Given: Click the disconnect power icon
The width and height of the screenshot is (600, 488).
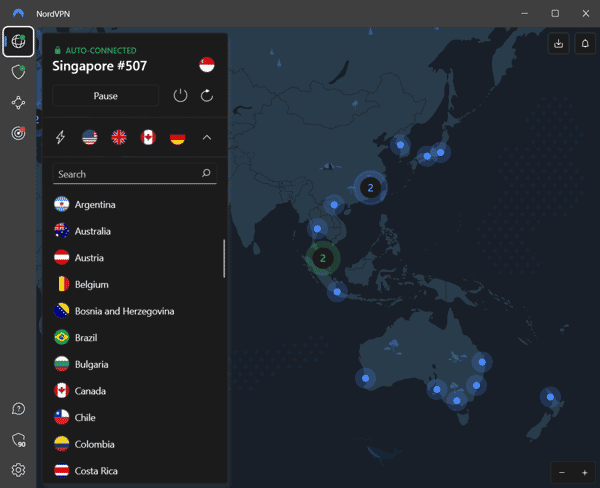Looking at the screenshot, I should 180,96.
